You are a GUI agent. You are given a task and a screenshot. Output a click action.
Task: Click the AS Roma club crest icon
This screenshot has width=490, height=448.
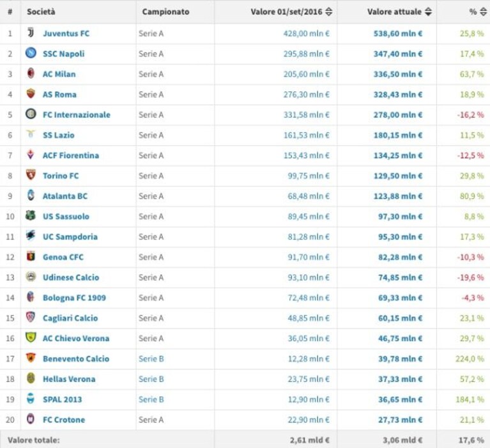pos(31,93)
